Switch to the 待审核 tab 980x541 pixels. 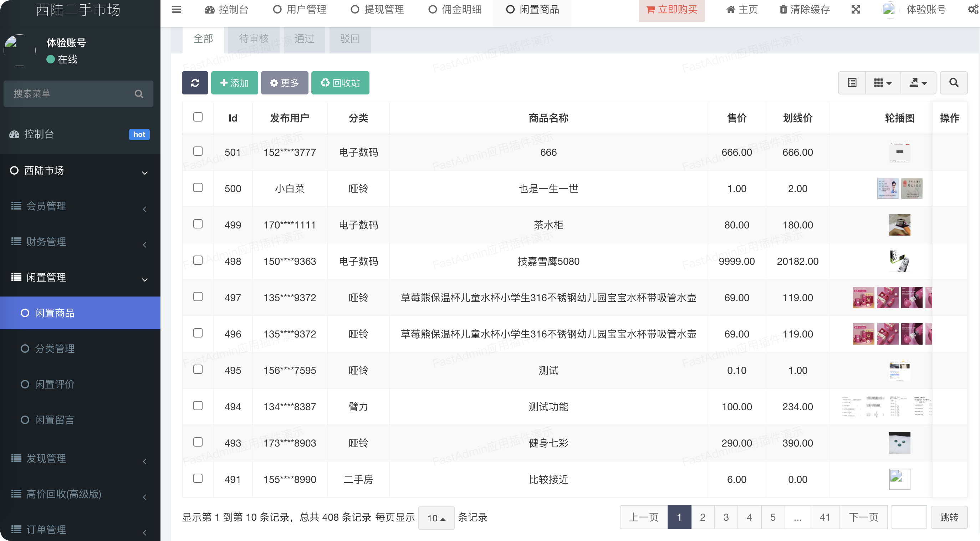click(253, 39)
